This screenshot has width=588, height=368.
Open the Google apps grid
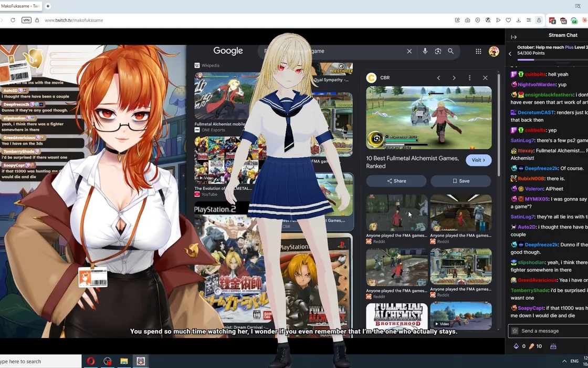tap(478, 52)
